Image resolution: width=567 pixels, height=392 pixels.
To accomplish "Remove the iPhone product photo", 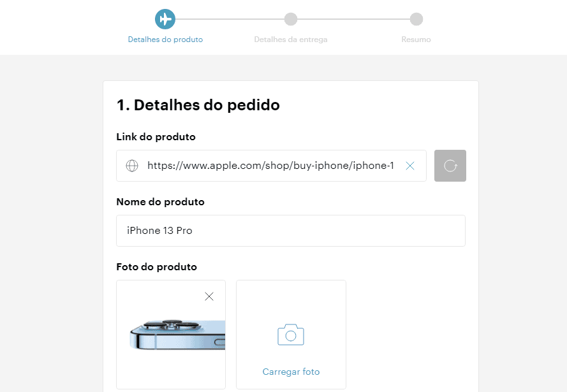I will (209, 296).
